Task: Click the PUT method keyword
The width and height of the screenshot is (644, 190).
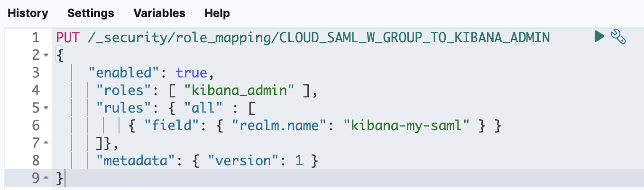Action: pyautogui.click(x=68, y=38)
